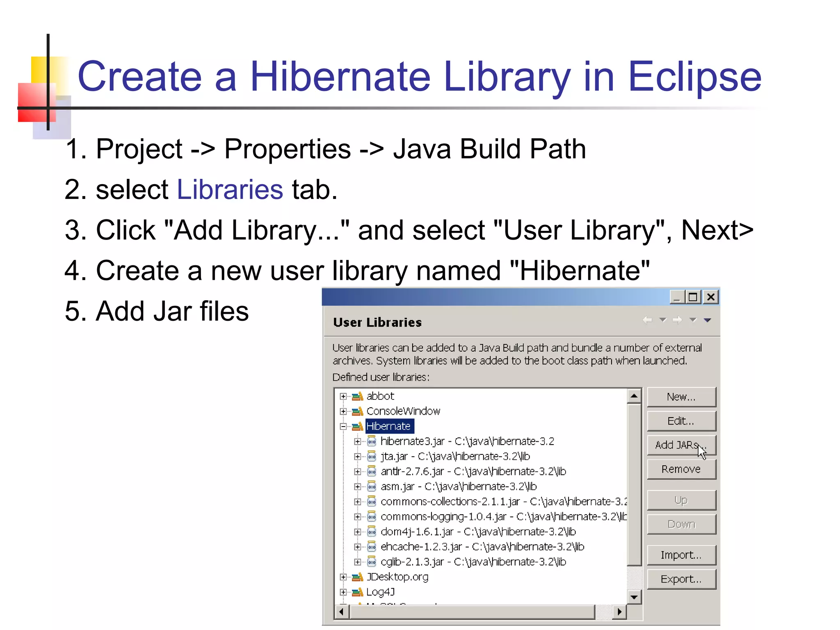Expand the antlr-2.7.6.jar entry
Image resolution: width=840 pixels, height=630 pixels.
357,472
